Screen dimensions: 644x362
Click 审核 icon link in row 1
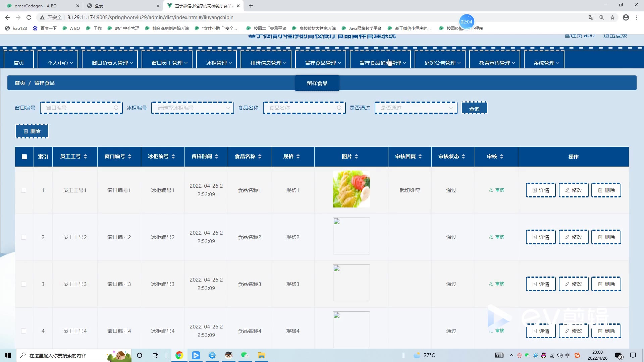(496, 190)
